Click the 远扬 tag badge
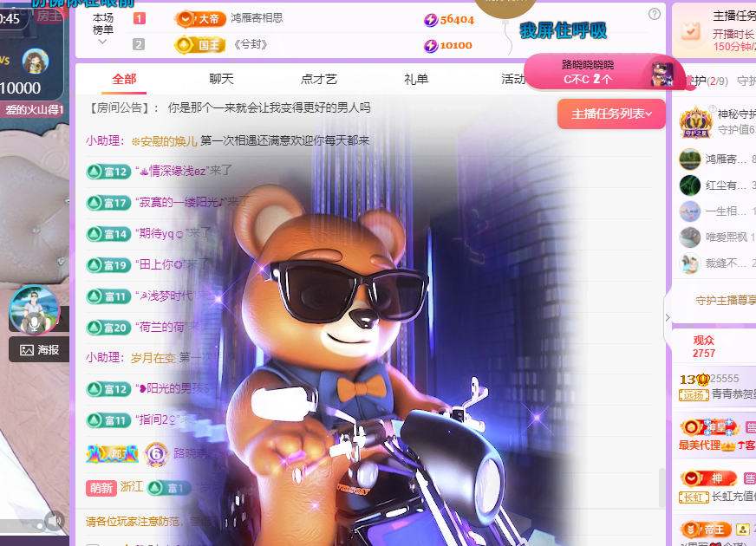756x546 pixels. 694,396
